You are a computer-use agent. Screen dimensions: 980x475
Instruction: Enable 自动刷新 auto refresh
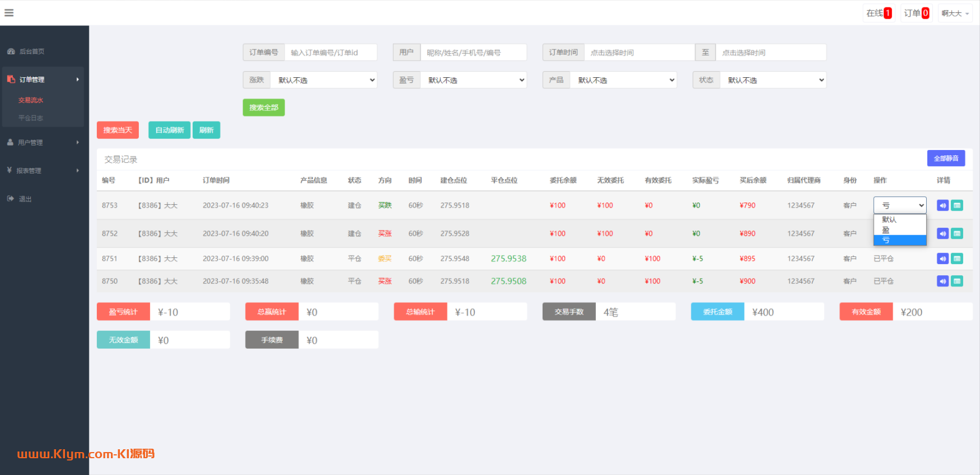tap(170, 130)
